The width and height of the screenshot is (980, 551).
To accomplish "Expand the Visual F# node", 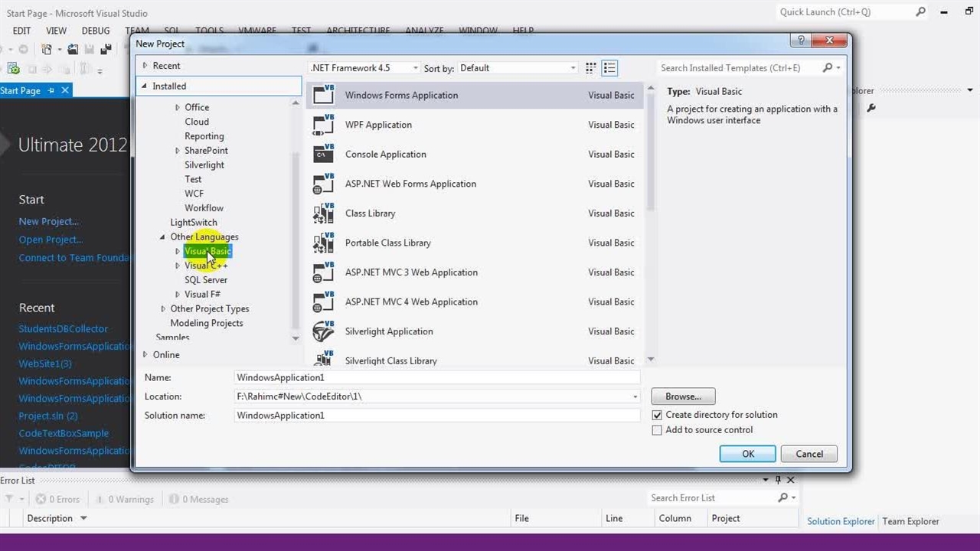I will [178, 295].
